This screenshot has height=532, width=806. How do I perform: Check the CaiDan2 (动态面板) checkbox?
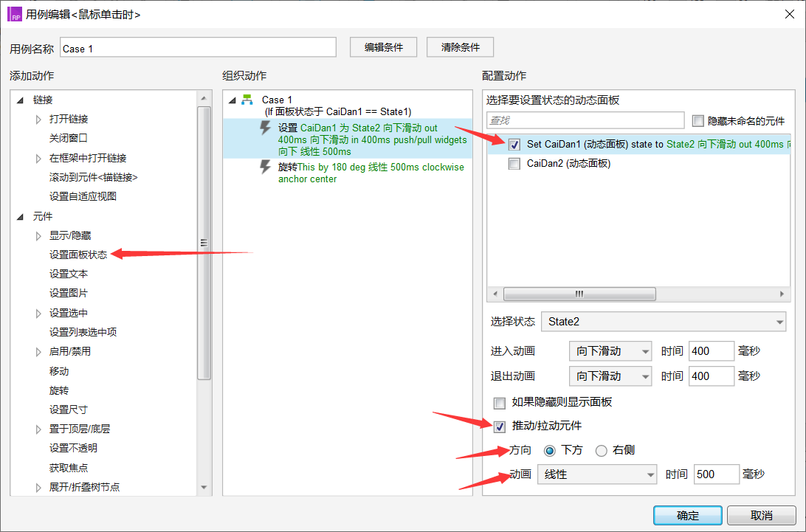click(x=514, y=164)
